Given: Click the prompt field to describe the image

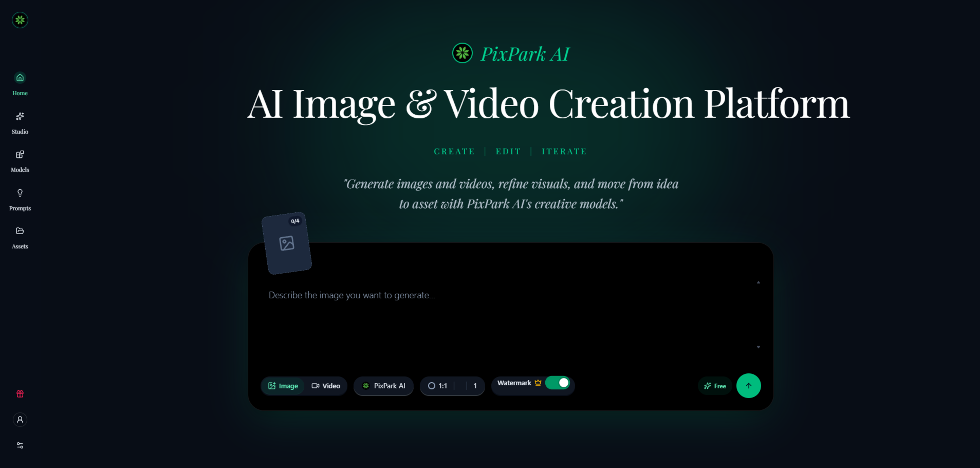Looking at the screenshot, I should [x=510, y=314].
